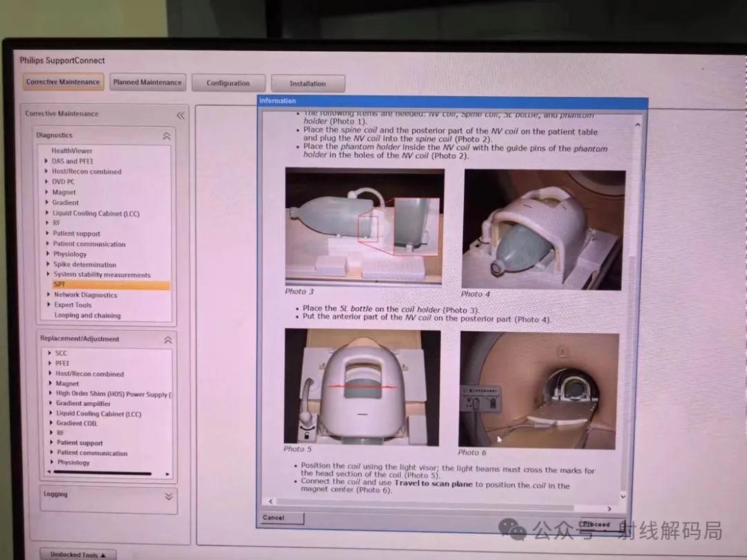747x560 pixels.
Task: Open the Undocked Tools menu
Action: pos(77,554)
